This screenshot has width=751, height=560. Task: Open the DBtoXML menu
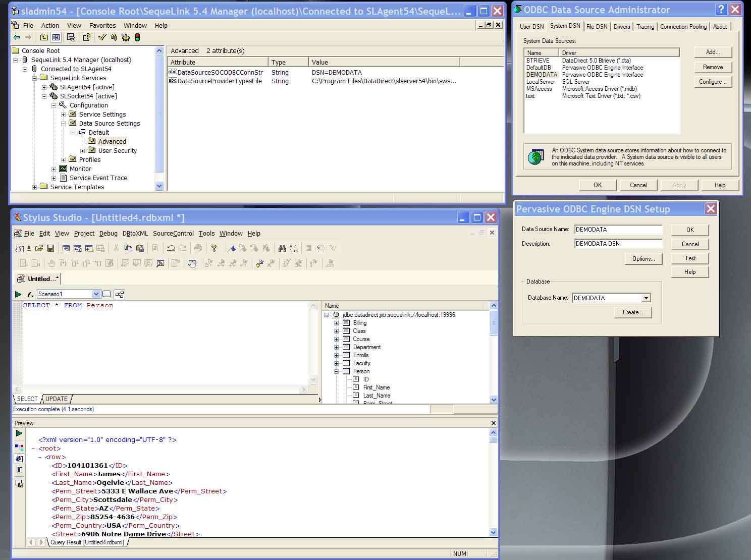(x=135, y=234)
